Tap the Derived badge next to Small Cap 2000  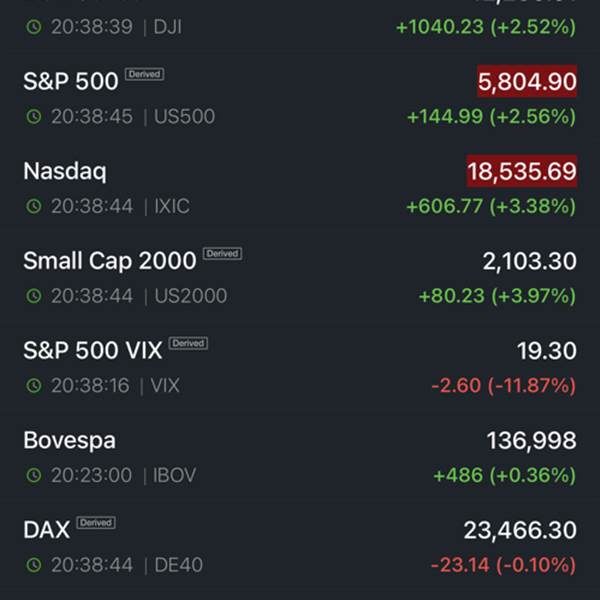coord(222,253)
